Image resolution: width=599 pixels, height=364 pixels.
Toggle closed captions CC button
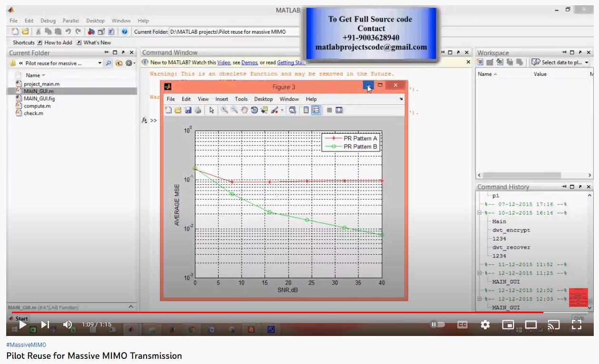462,325
